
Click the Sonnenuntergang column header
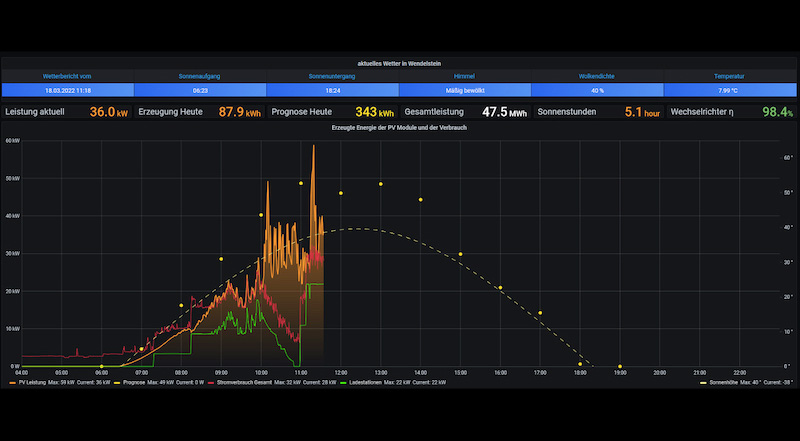point(333,75)
